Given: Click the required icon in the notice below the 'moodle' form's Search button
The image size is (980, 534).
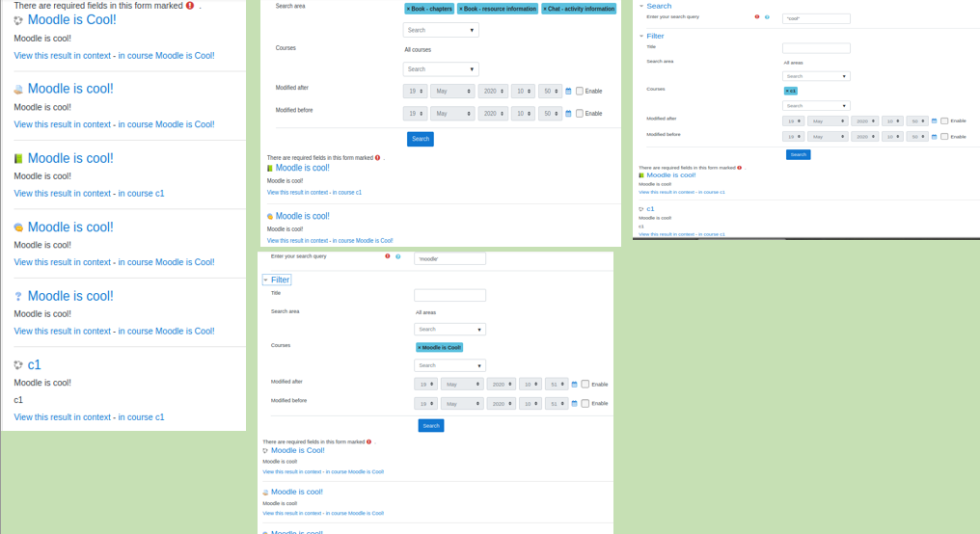Looking at the screenshot, I should pos(368,442).
